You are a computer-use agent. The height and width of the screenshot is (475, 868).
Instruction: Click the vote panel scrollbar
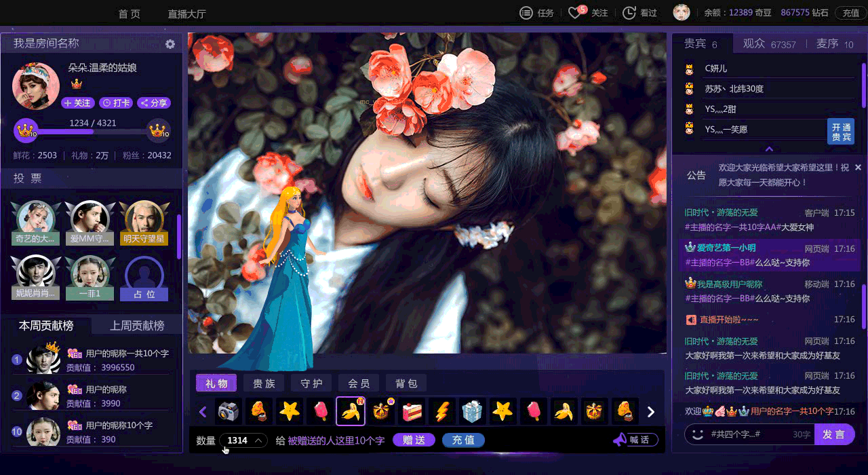pyautogui.click(x=179, y=236)
